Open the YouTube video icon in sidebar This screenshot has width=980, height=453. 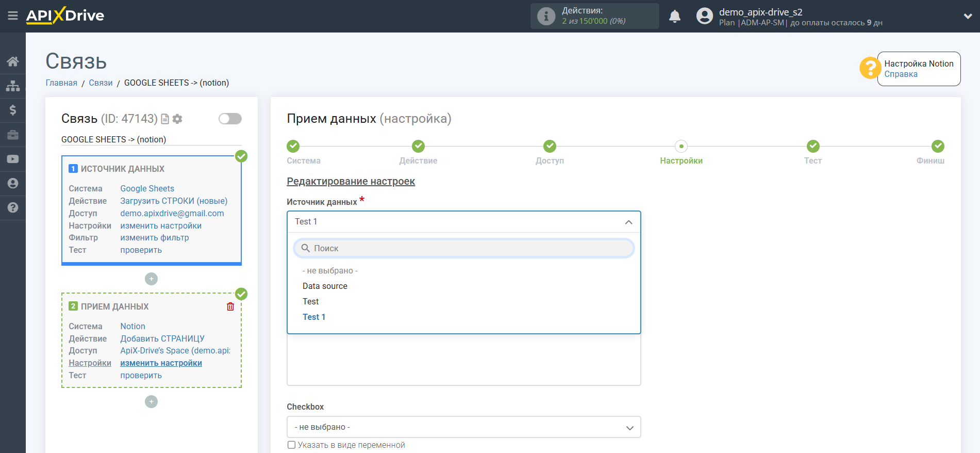coord(13,159)
